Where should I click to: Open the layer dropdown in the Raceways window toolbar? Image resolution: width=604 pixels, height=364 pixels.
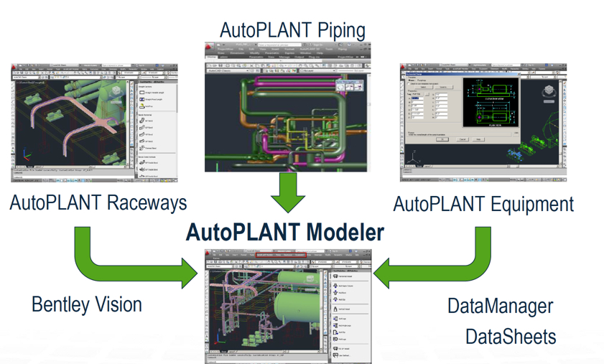[76, 77]
